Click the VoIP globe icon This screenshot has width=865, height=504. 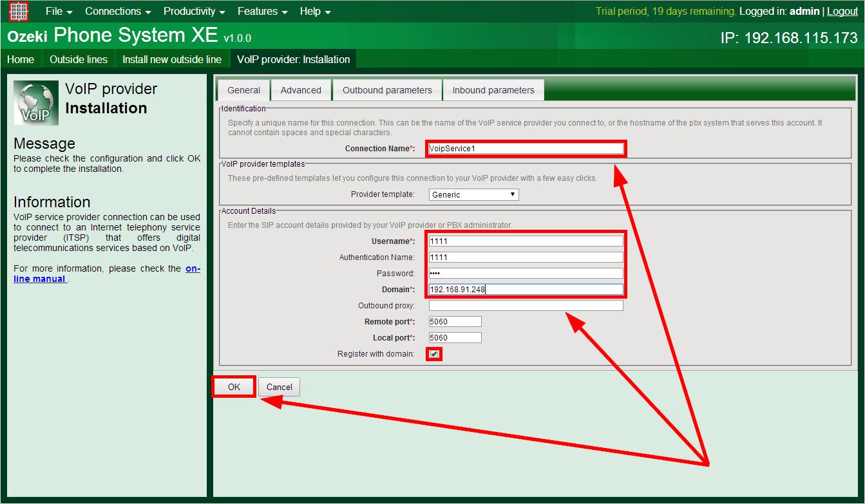[36, 103]
